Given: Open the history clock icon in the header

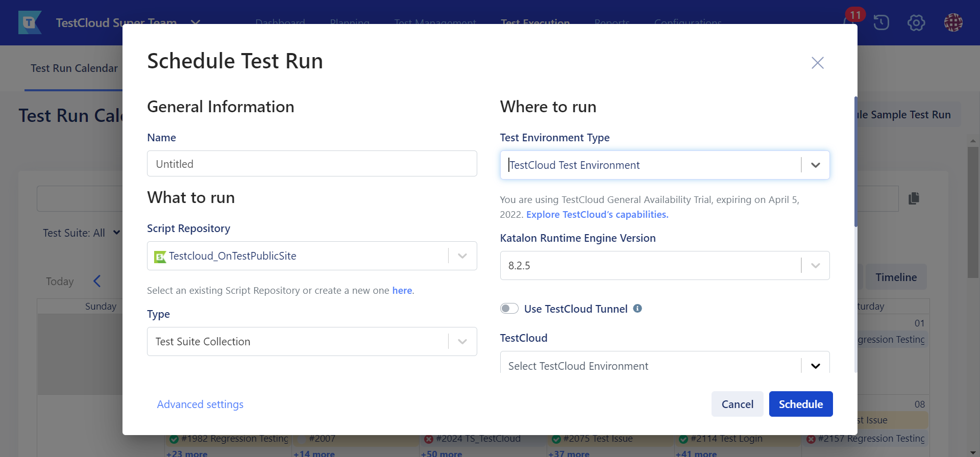Looking at the screenshot, I should tap(881, 22).
